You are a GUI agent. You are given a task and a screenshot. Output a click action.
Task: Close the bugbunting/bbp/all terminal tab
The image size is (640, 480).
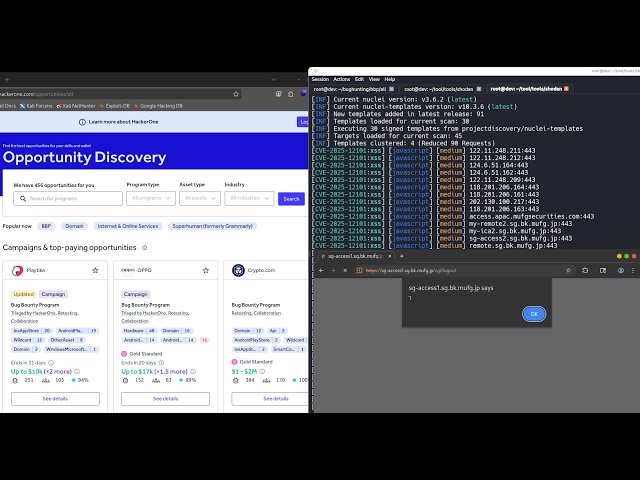[x=391, y=89]
